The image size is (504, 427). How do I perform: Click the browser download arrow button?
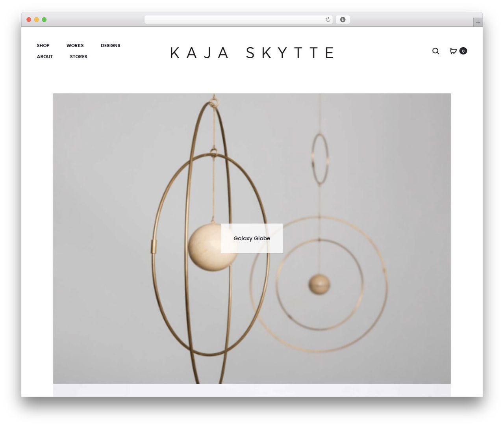[343, 20]
